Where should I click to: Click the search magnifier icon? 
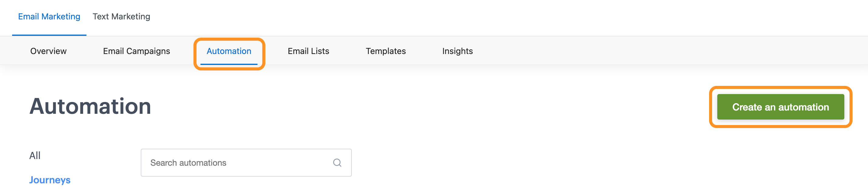pyautogui.click(x=337, y=163)
